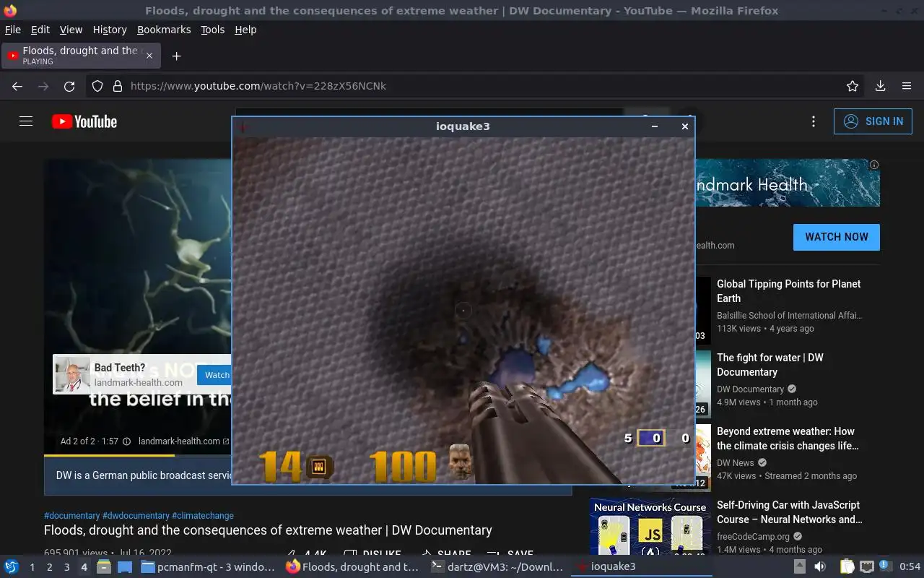Click the URL address bar

click(476, 86)
